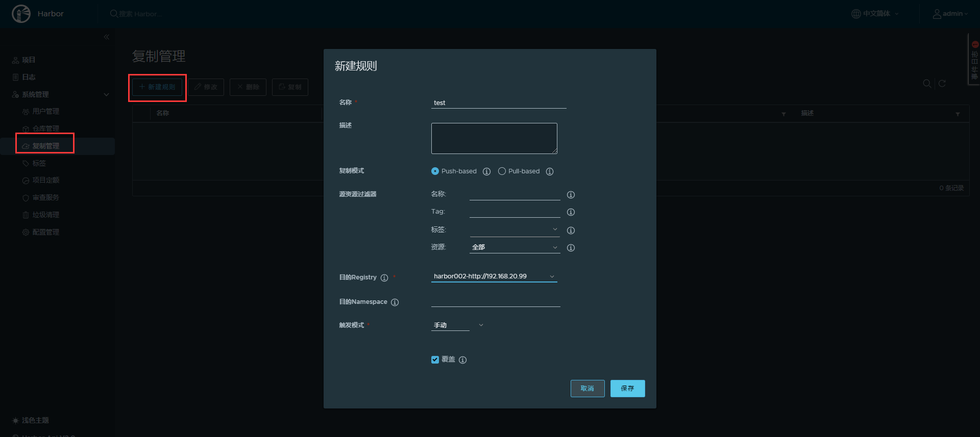Click the 新建规则 toolbar button
The width and height of the screenshot is (980, 437).
pyautogui.click(x=157, y=87)
